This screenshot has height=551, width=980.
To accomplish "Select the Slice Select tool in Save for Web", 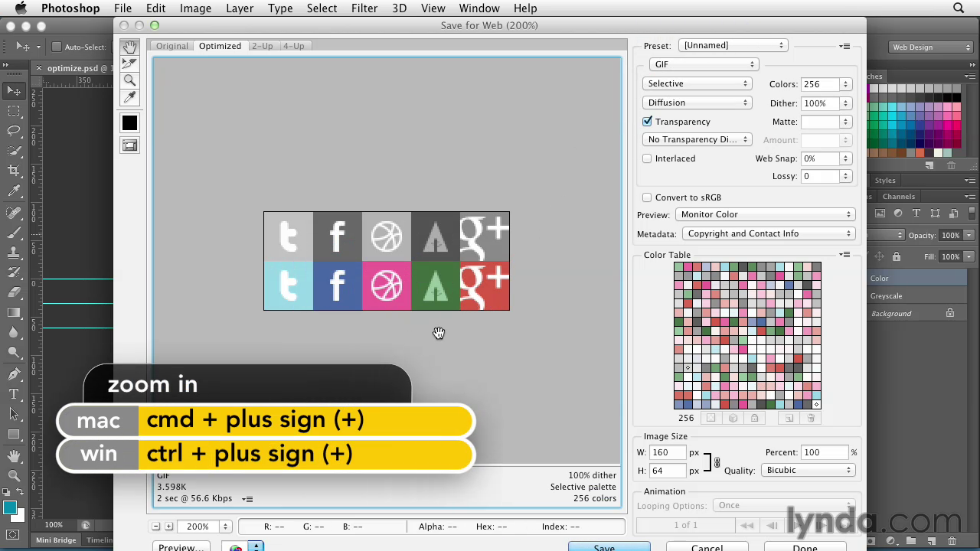I will [129, 64].
